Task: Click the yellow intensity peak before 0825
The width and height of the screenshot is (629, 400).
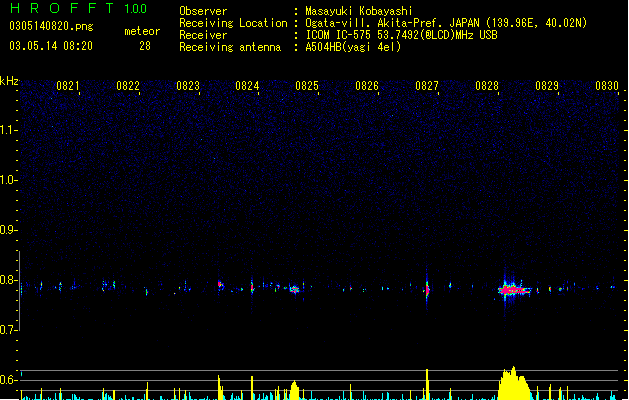Action: [x=294, y=390]
